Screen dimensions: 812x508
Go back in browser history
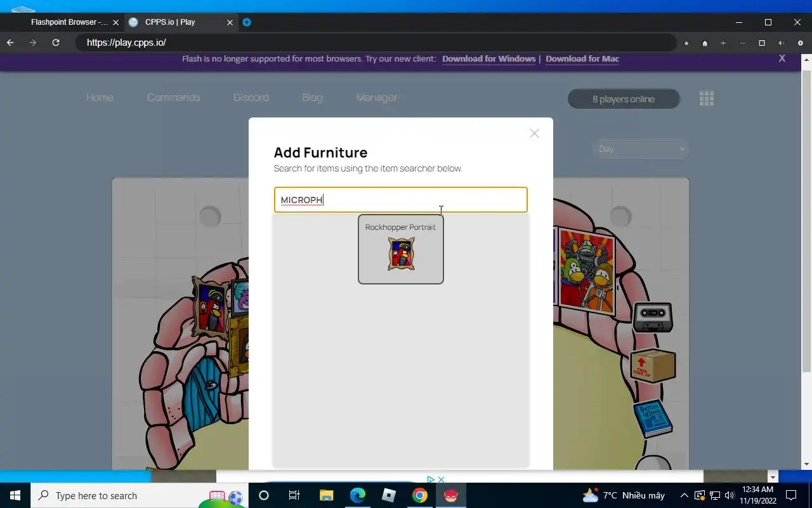pyautogui.click(x=10, y=43)
